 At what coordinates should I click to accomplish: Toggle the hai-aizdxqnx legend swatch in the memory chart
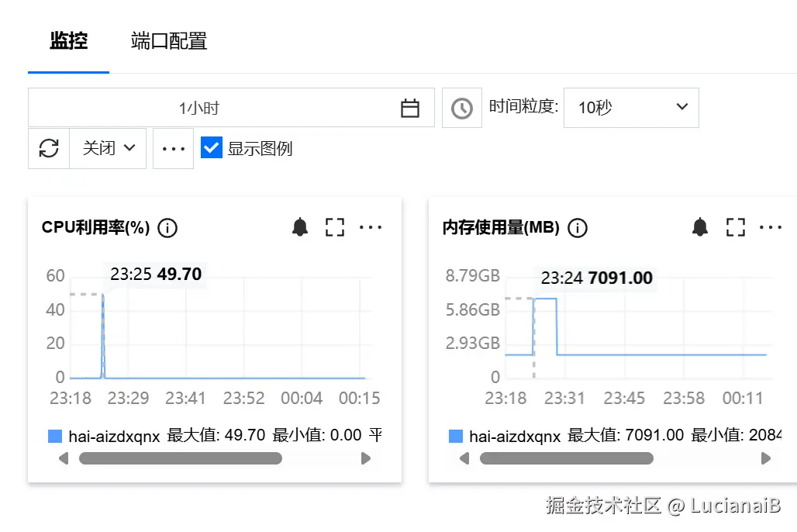[x=456, y=436]
